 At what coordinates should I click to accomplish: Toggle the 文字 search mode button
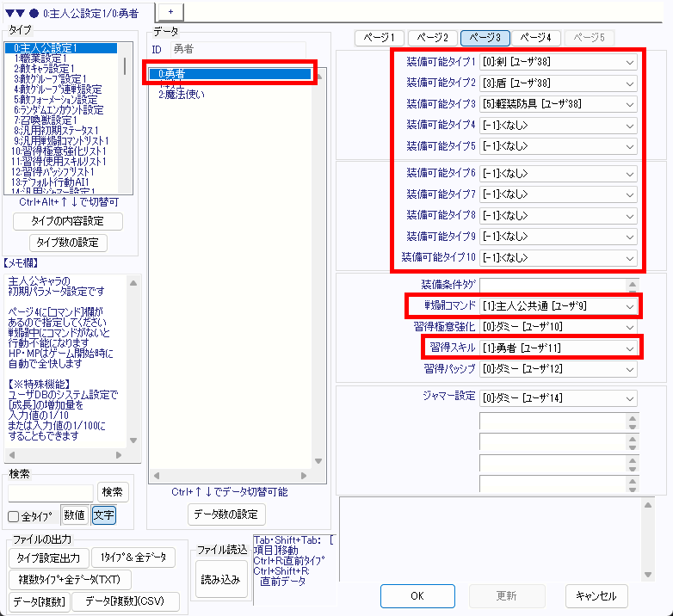[x=103, y=515]
